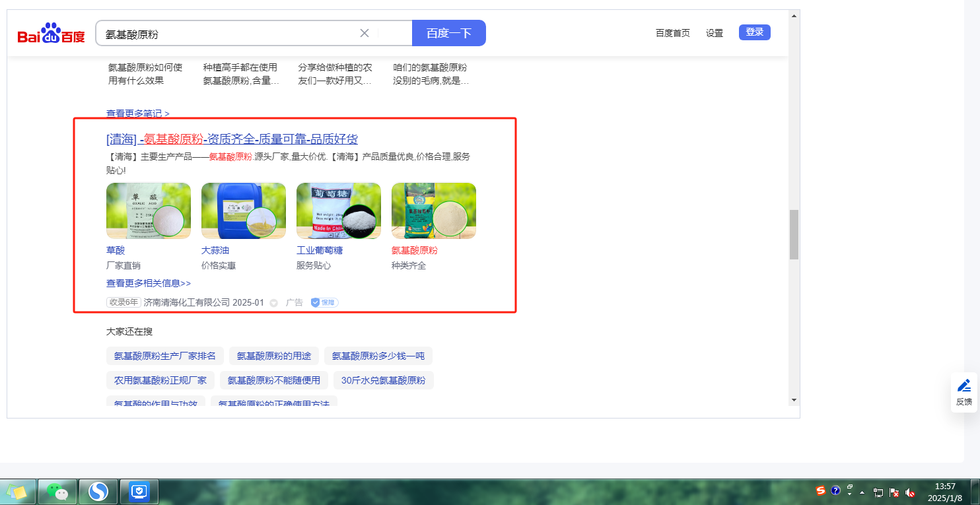Open the [清海]-氨基酸原粉 result title
Image resolution: width=980 pixels, height=505 pixels.
coord(232,139)
